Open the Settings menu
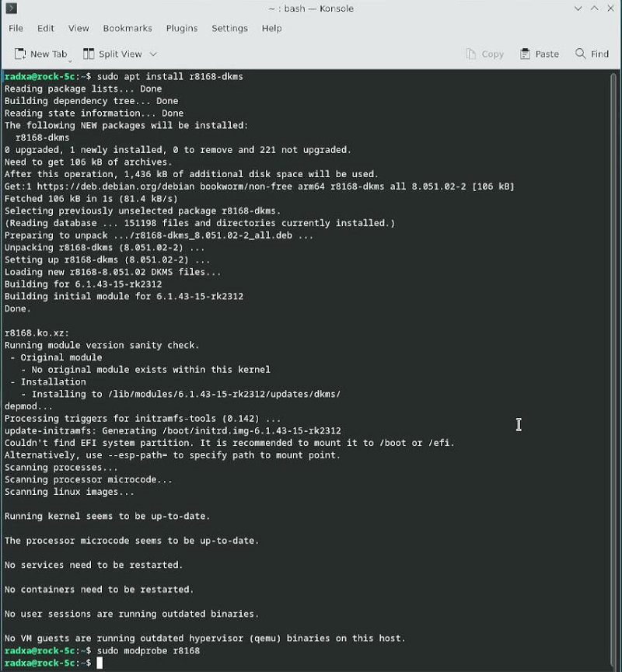 pos(229,28)
